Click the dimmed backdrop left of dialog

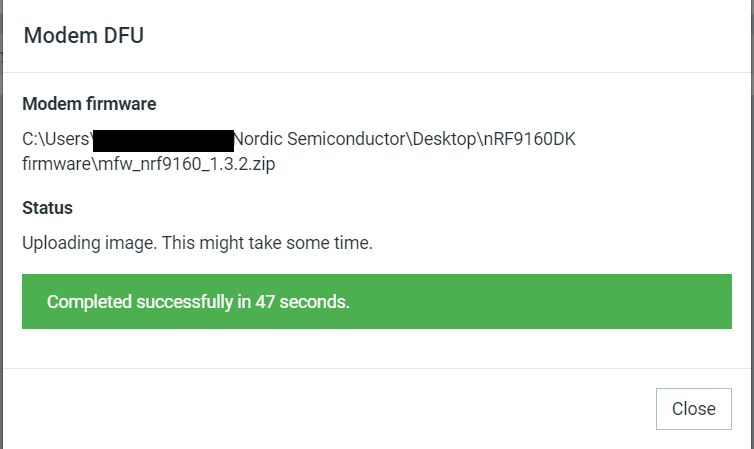coord(1,224)
